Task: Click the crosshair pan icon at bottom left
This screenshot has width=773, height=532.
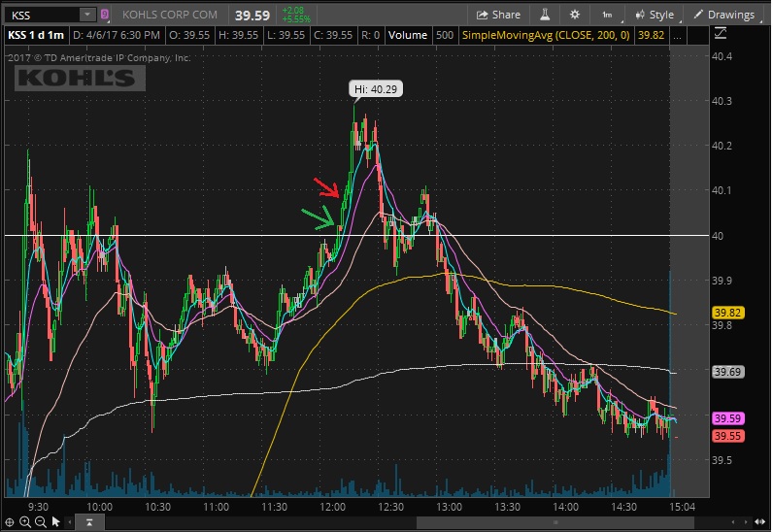Action: 10,522
